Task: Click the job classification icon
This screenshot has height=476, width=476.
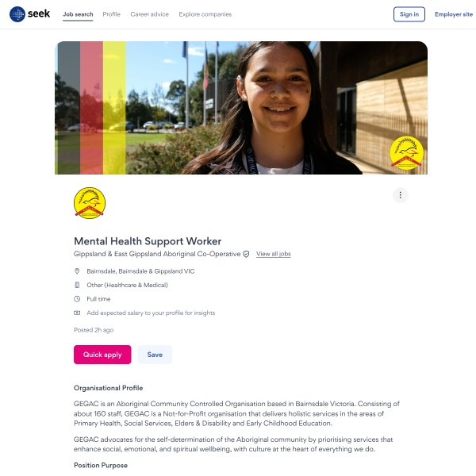Action: tap(77, 285)
